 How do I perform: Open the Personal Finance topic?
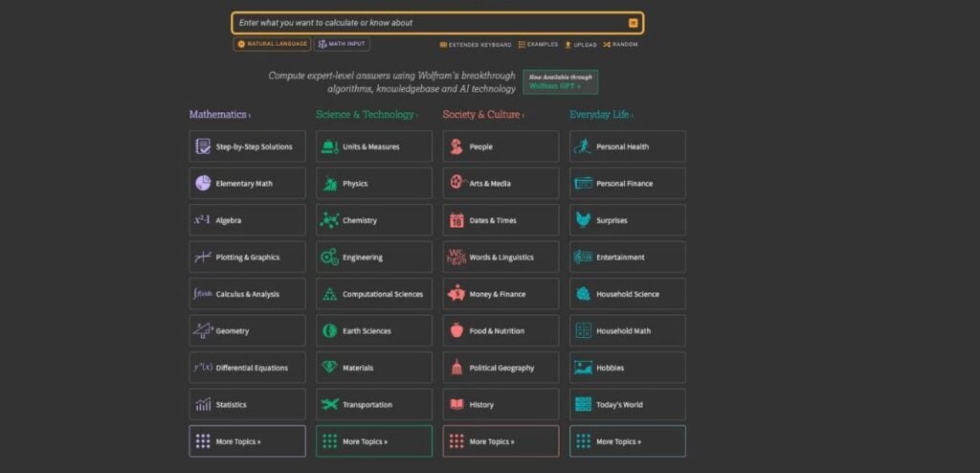pos(628,183)
